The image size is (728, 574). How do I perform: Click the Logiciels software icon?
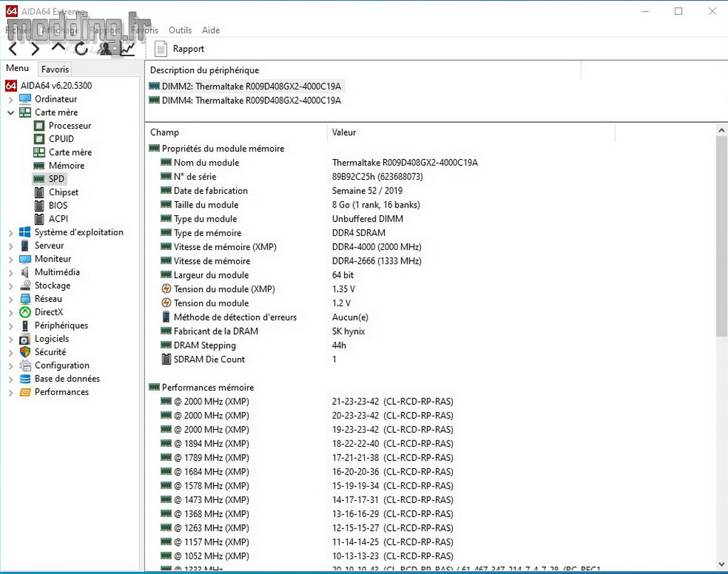25,339
